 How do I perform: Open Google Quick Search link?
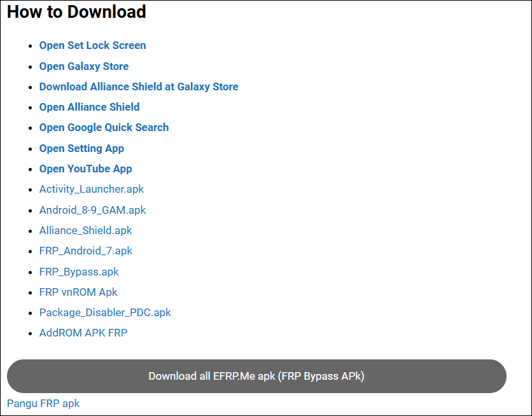104,127
